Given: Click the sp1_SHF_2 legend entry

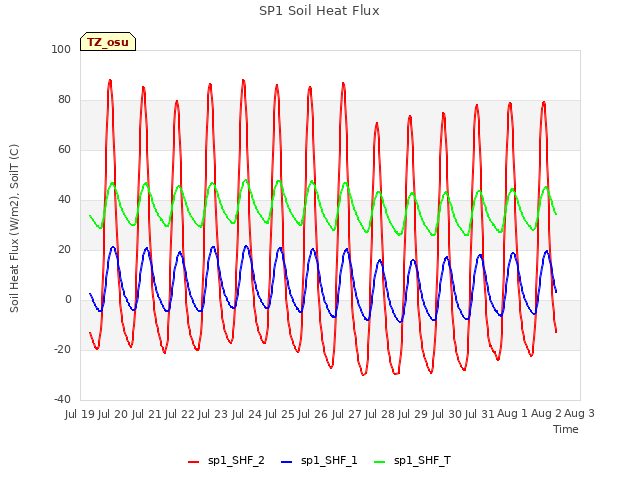Looking at the screenshot, I should 226,461.
